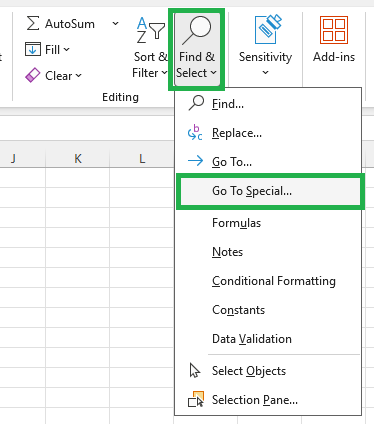Click the Find & Select magnifier icon

(x=196, y=30)
